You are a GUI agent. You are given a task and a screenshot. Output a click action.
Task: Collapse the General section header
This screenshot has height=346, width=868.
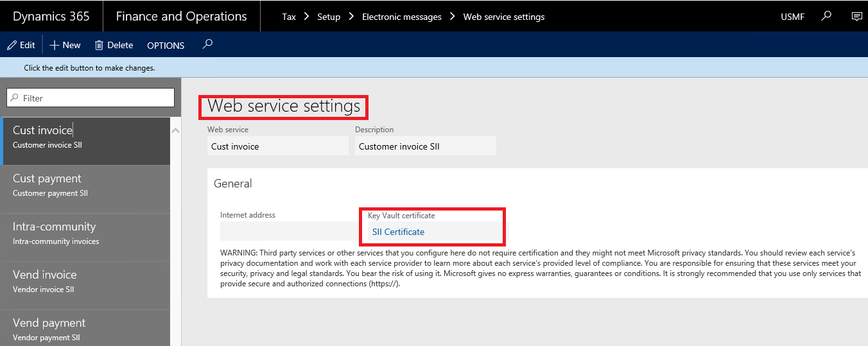[x=233, y=184]
